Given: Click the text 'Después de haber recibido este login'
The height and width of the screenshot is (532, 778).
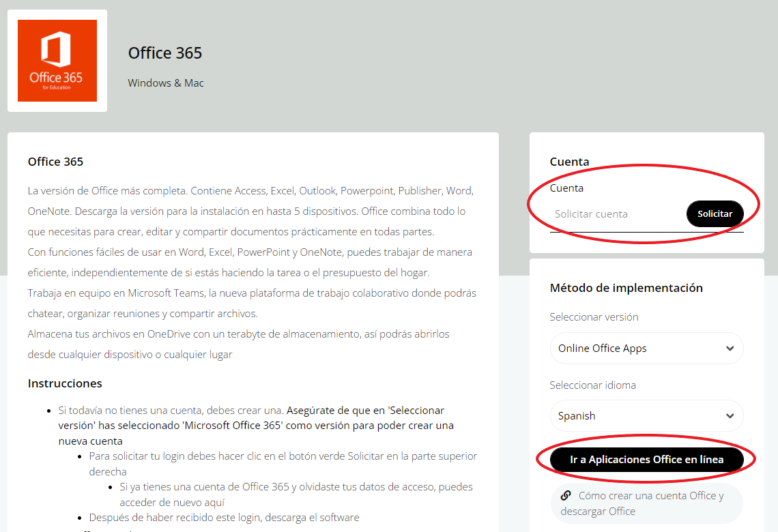Looking at the screenshot, I should (175, 517).
